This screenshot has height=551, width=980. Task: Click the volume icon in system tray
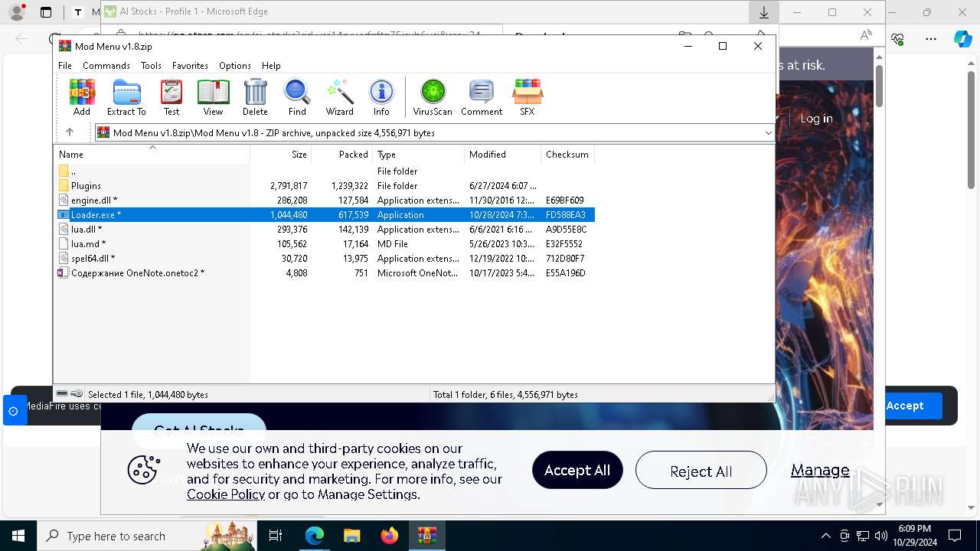pos(880,536)
